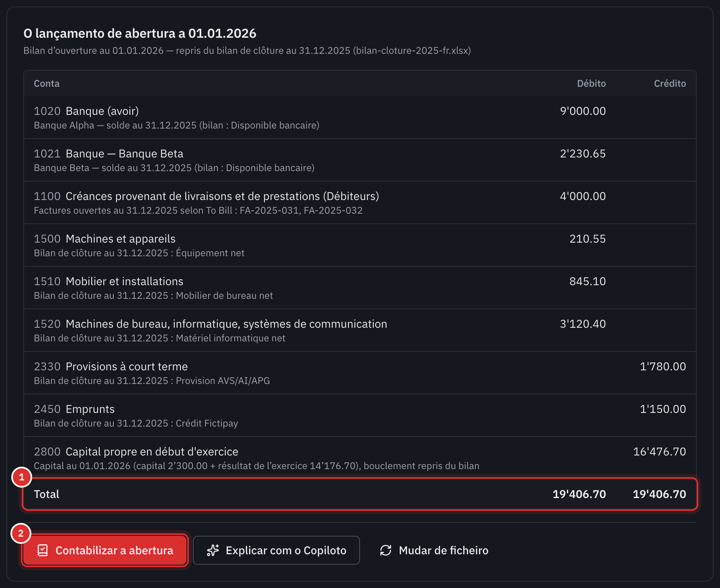Viewport: 720px width, 588px height.
Task: Click the heading O lançamento de abertura
Action: click(x=140, y=33)
